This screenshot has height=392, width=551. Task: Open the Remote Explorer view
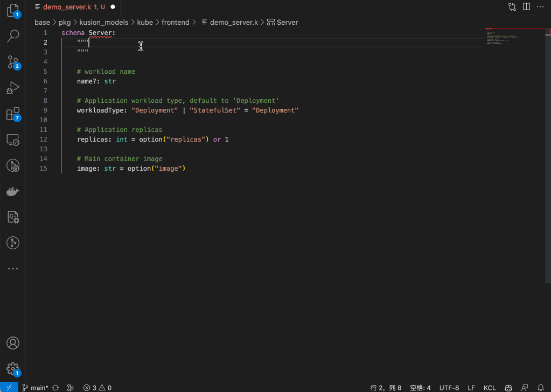(12, 140)
